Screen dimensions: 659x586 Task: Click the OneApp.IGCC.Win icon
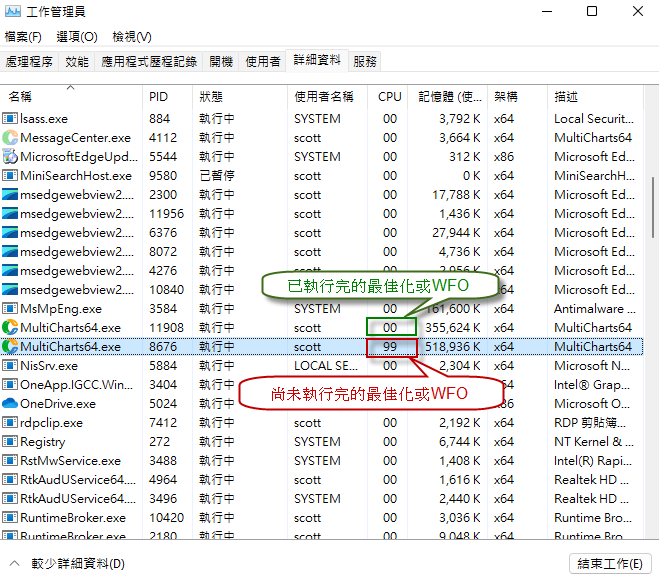10,384
